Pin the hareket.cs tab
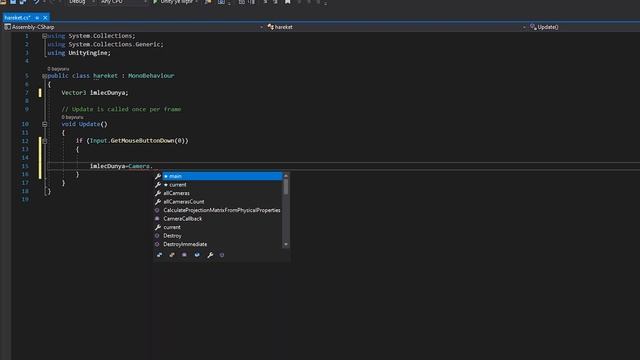Viewport: 640px width, 360px height. point(37,18)
